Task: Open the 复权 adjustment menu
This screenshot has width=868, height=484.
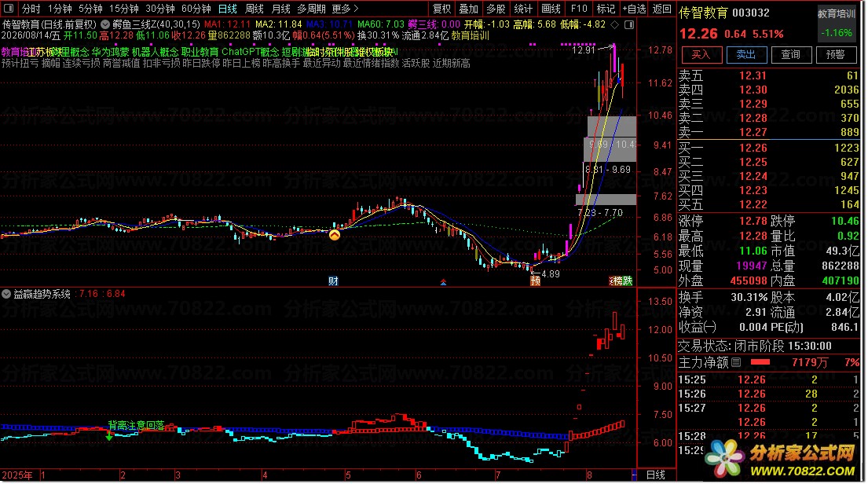Action: [x=441, y=9]
